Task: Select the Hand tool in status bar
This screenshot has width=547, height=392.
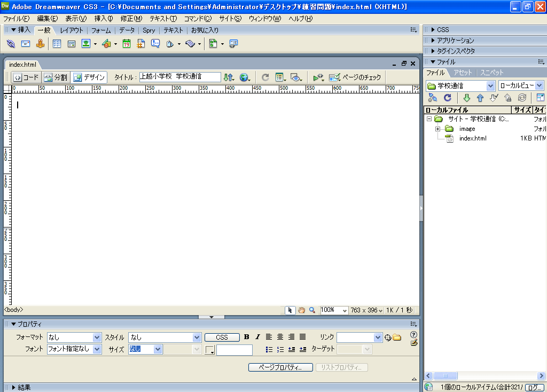Action: 301,310
